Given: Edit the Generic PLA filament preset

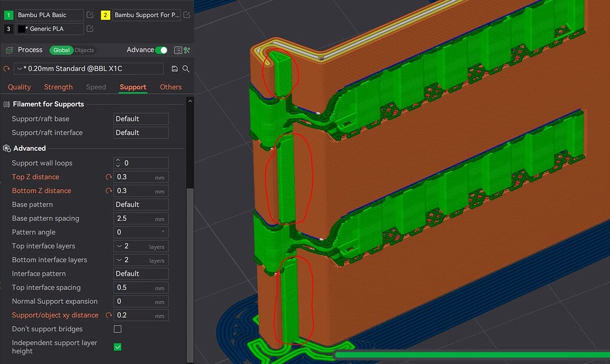Looking at the screenshot, I should (x=90, y=29).
